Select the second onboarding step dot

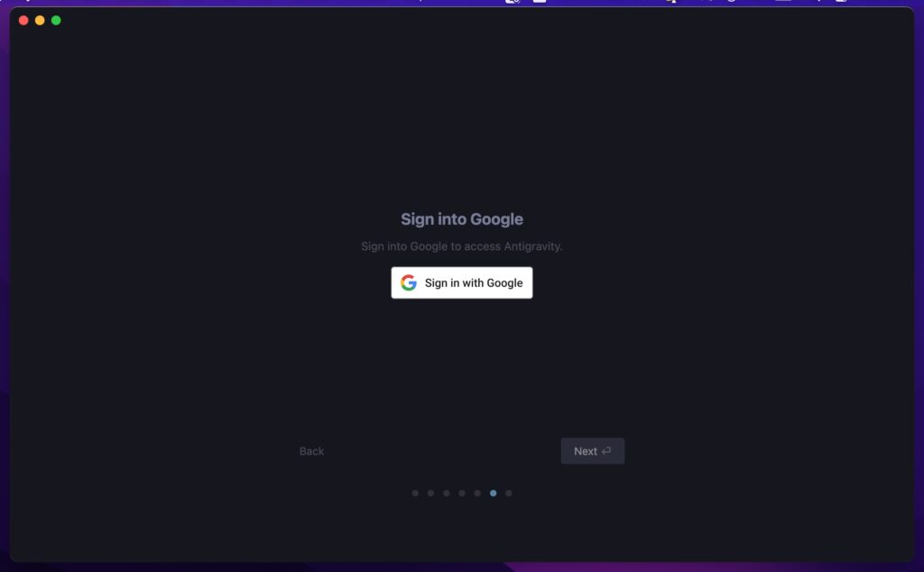click(x=430, y=494)
